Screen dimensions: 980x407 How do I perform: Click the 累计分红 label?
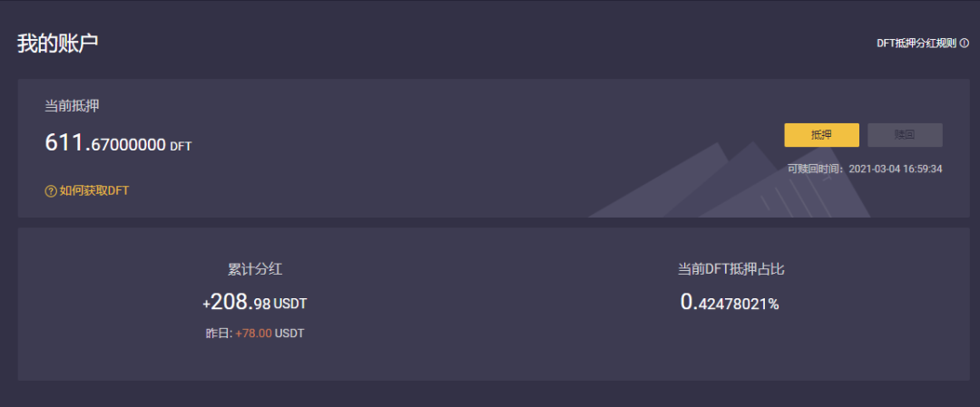click(x=261, y=269)
